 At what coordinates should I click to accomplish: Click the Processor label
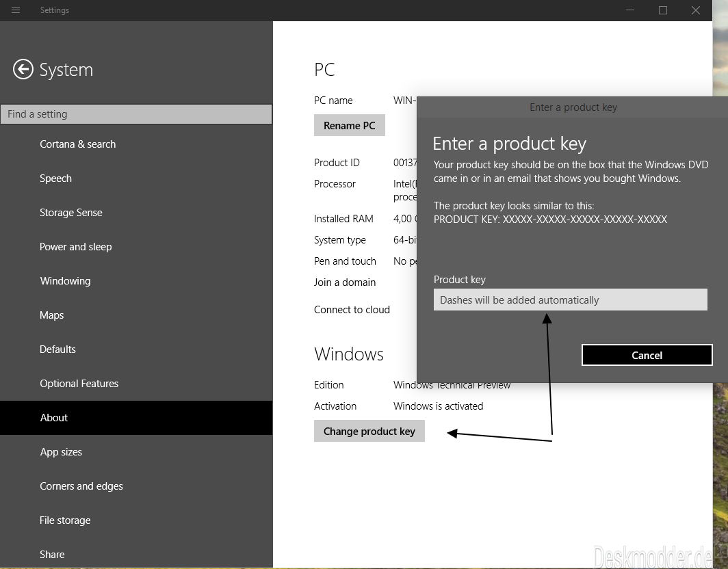pyautogui.click(x=335, y=184)
